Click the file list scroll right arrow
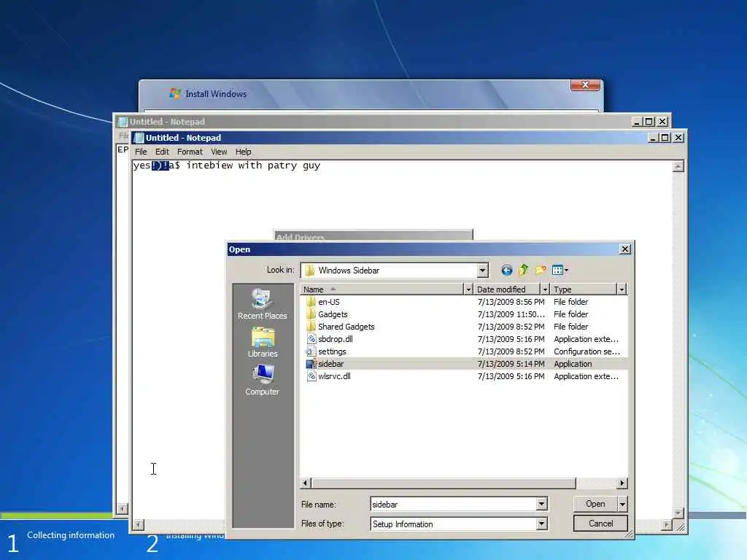The image size is (747, 560). [622, 483]
